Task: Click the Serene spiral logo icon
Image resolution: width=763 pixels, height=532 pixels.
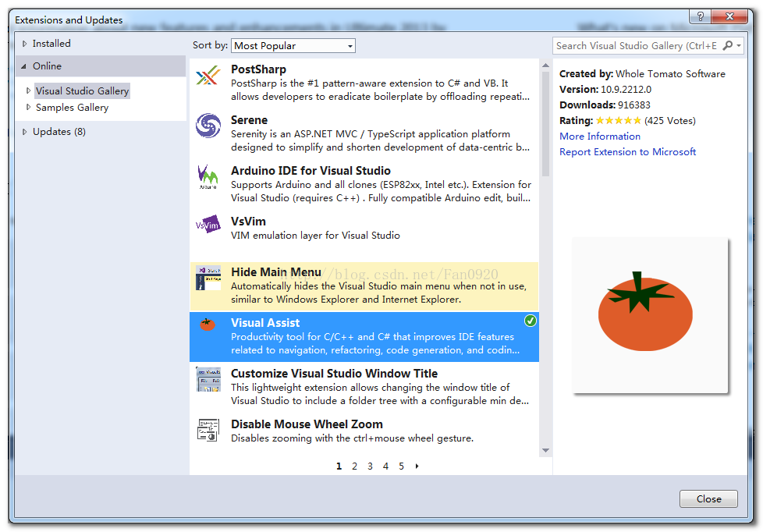Action: [x=208, y=126]
